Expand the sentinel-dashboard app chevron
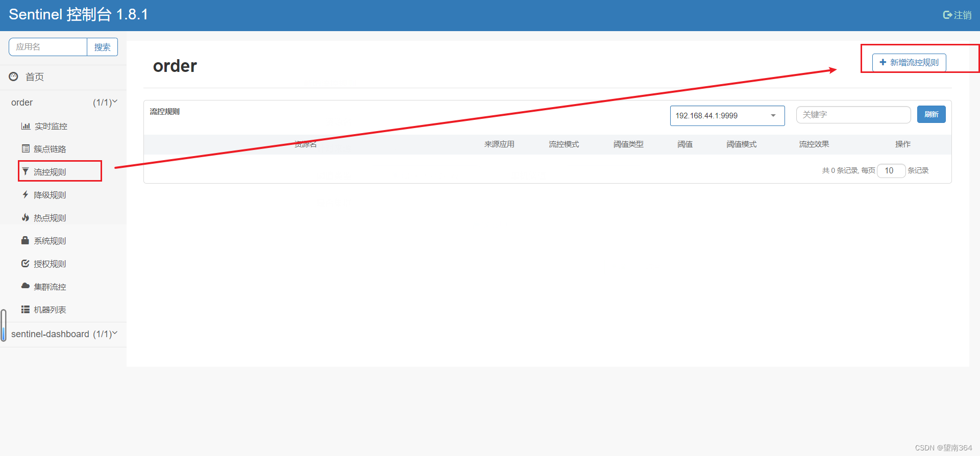This screenshot has height=456, width=980. 115,333
